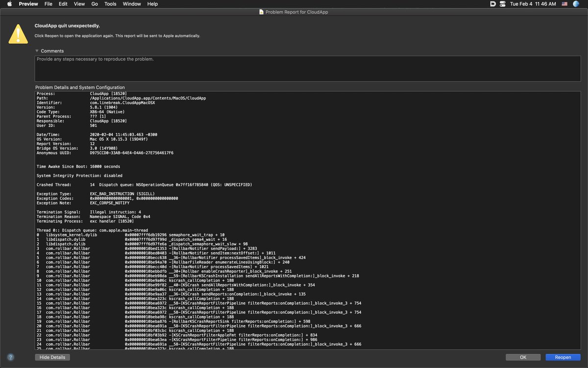Image resolution: width=588 pixels, height=368 pixels.
Task: Click the Exception Type EXC_BAD_INSTRUCTION line
Action: (x=96, y=194)
